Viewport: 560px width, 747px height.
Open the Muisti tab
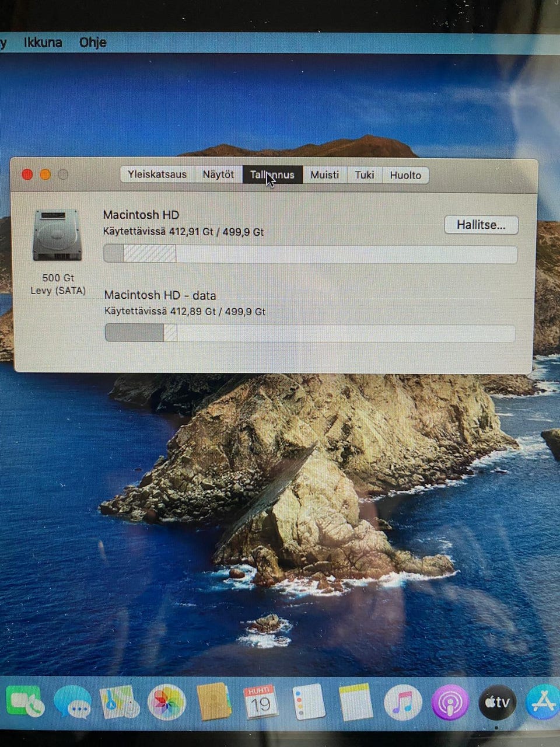[324, 175]
